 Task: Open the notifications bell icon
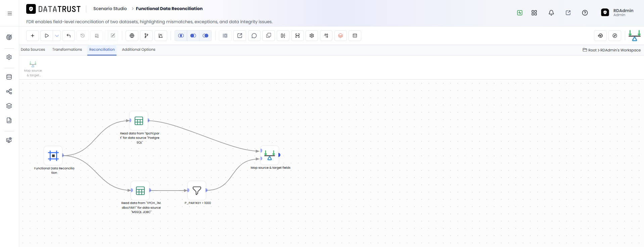coord(551,13)
